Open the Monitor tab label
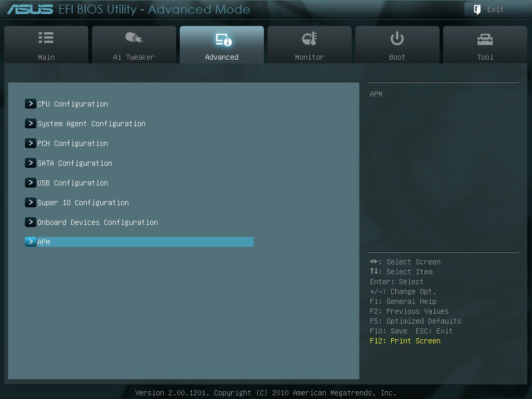Image resolution: width=532 pixels, height=399 pixels. coord(310,57)
